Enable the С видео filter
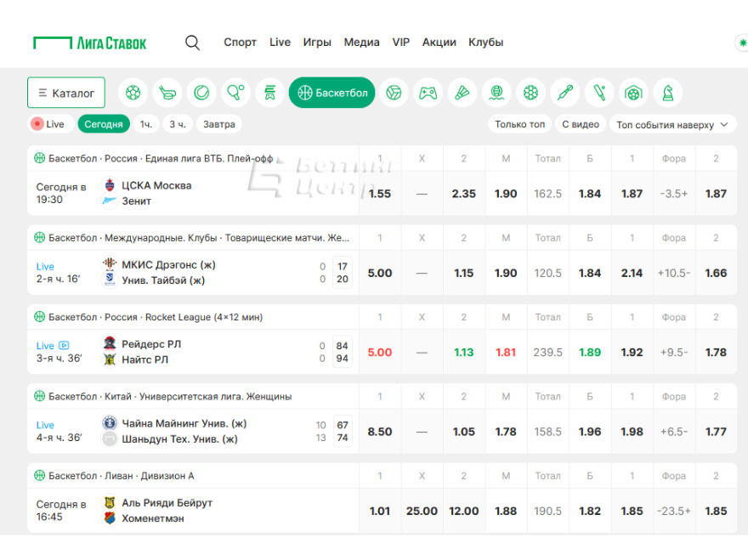This screenshot has width=748, height=560. click(581, 124)
